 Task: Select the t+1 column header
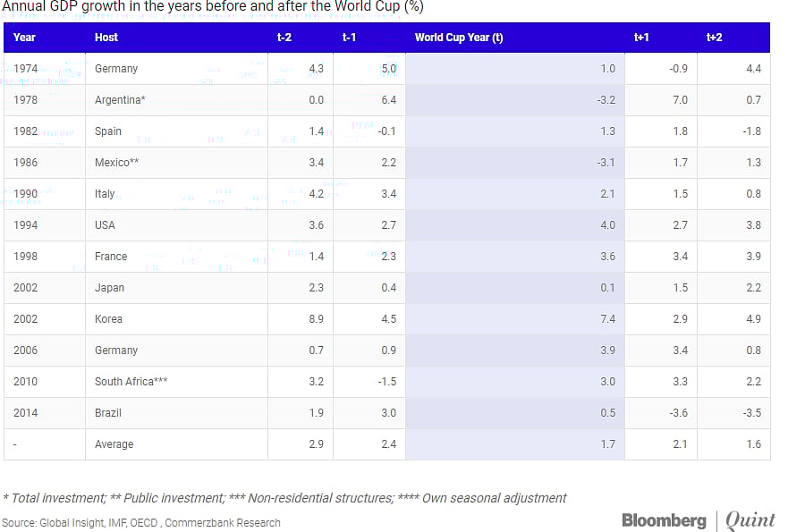point(641,38)
